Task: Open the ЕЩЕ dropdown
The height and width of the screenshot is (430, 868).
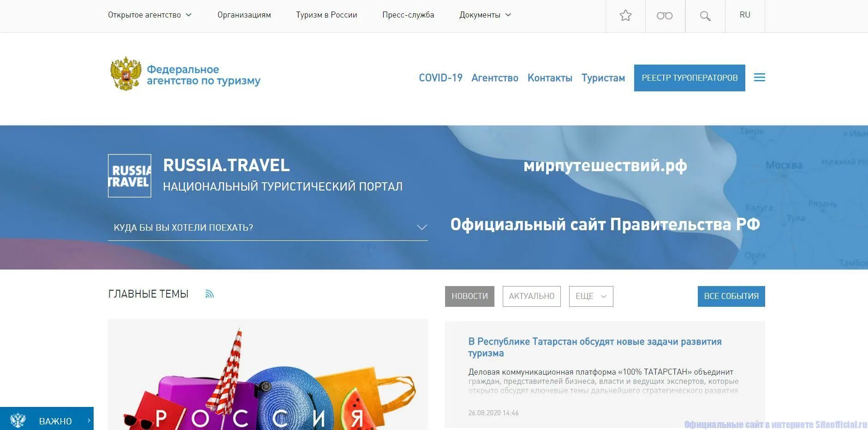Action: pyautogui.click(x=591, y=296)
